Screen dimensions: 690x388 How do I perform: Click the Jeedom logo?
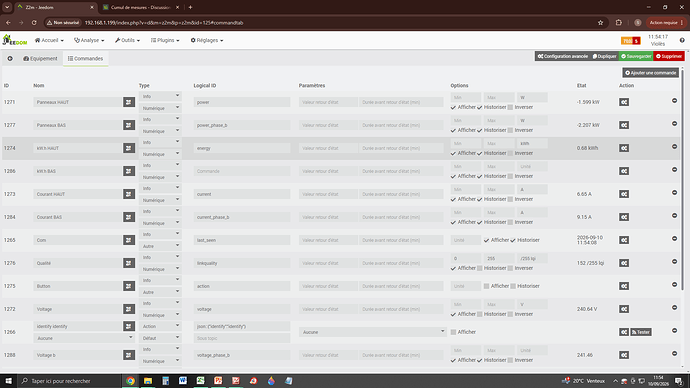pos(15,40)
